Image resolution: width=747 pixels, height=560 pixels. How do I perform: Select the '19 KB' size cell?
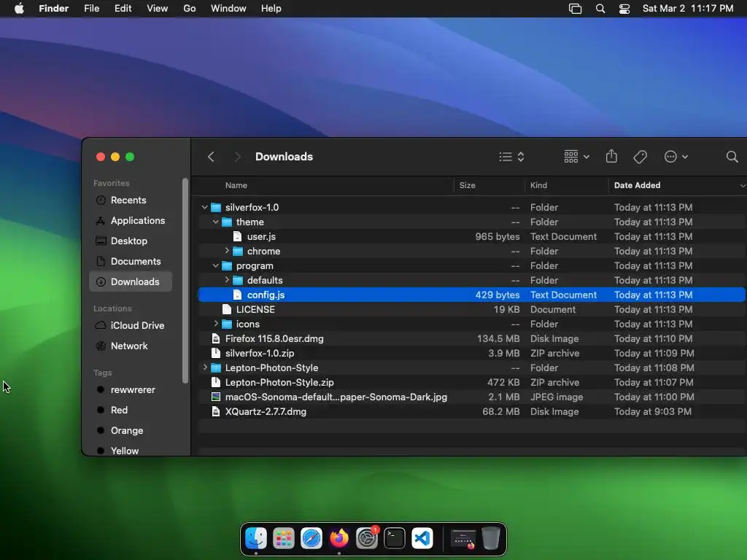coord(506,309)
